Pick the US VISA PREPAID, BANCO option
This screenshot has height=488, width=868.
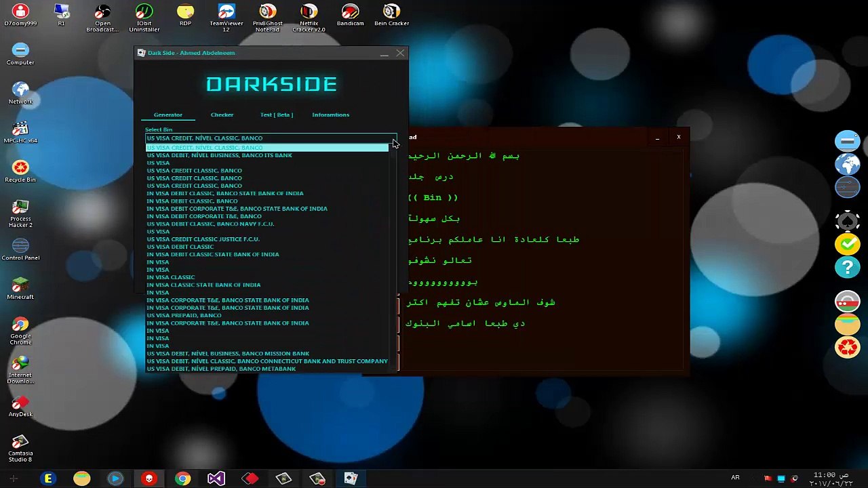[x=267, y=315]
